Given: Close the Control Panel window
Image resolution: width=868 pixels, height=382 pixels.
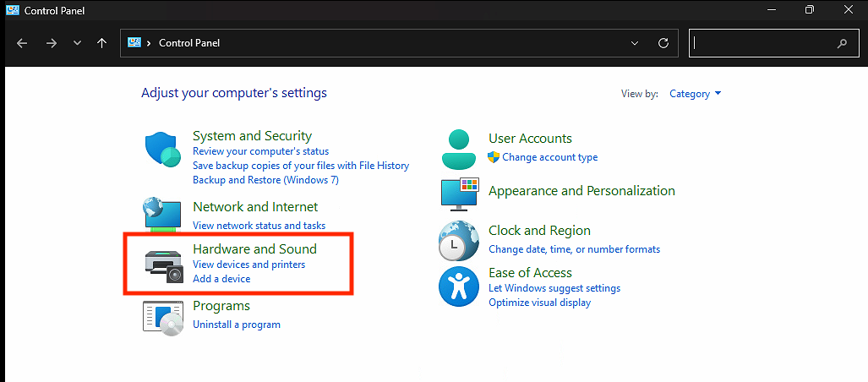Looking at the screenshot, I should (848, 9).
